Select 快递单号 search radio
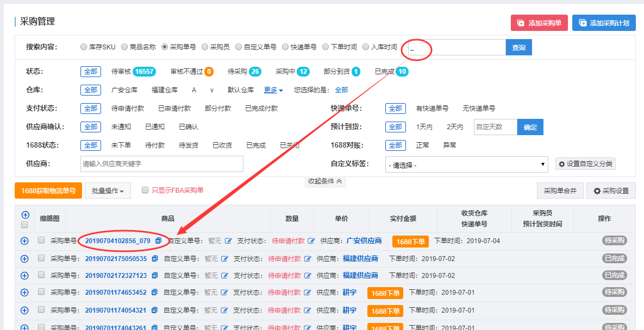 point(285,47)
